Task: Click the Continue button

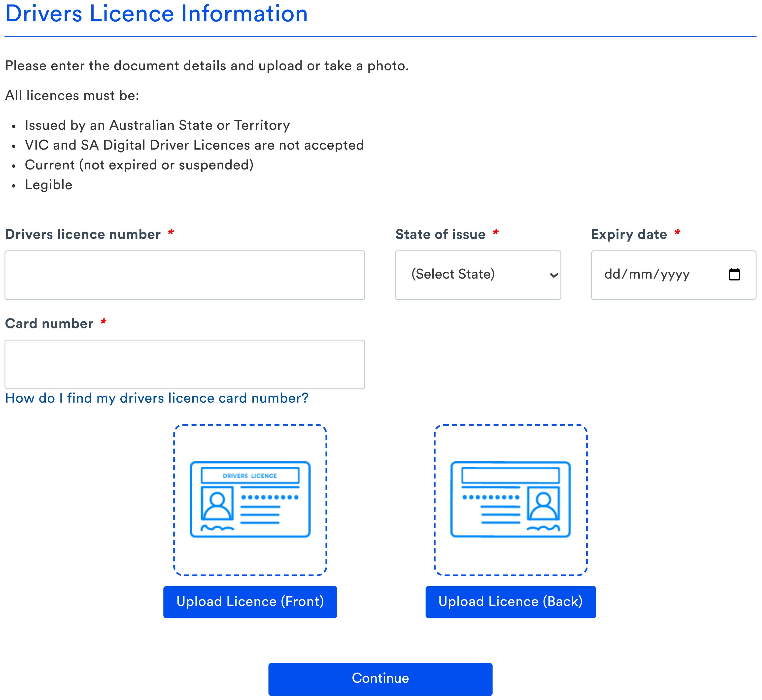Action: click(380, 679)
